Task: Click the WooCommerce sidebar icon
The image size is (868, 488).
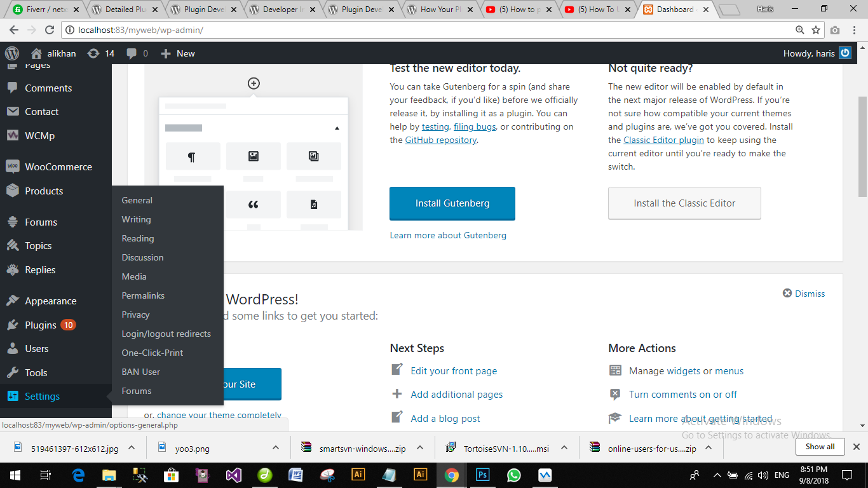Action: coord(12,166)
